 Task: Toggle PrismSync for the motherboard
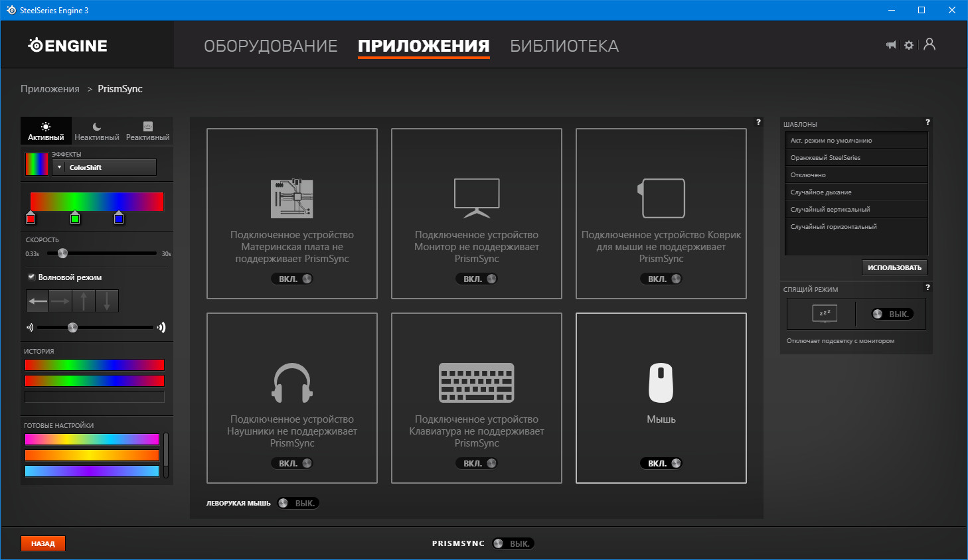coord(292,279)
